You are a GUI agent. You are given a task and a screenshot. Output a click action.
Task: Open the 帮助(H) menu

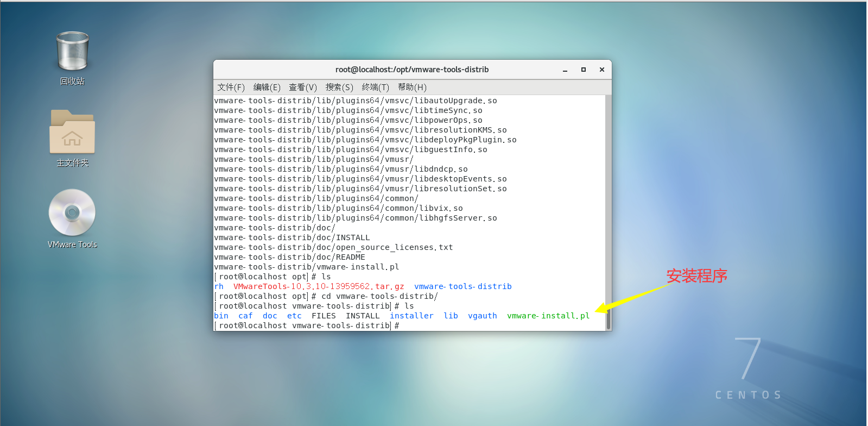(x=412, y=87)
